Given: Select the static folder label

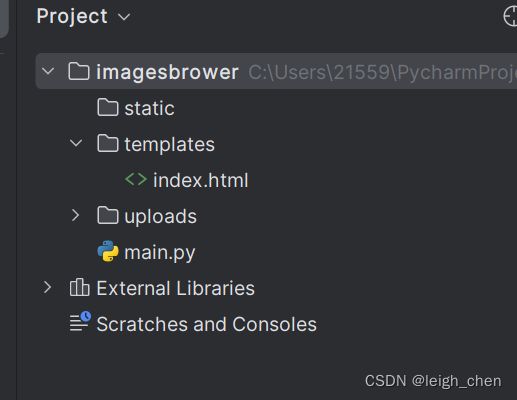Looking at the screenshot, I should tap(149, 108).
